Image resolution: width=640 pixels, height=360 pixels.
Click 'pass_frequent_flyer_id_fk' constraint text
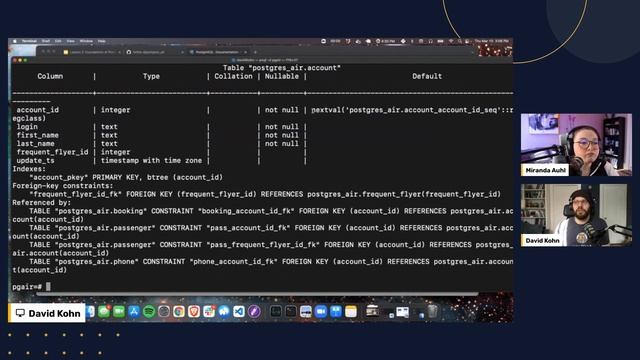tap(262, 244)
